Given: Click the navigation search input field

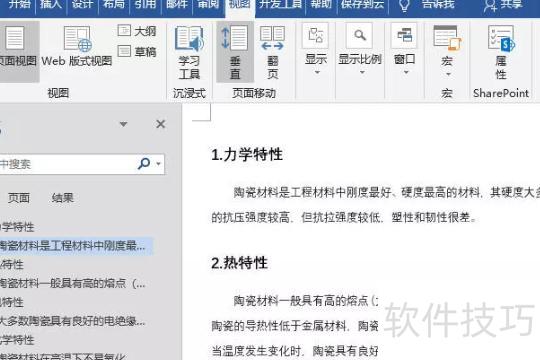Looking at the screenshot, I should click(x=67, y=164).
